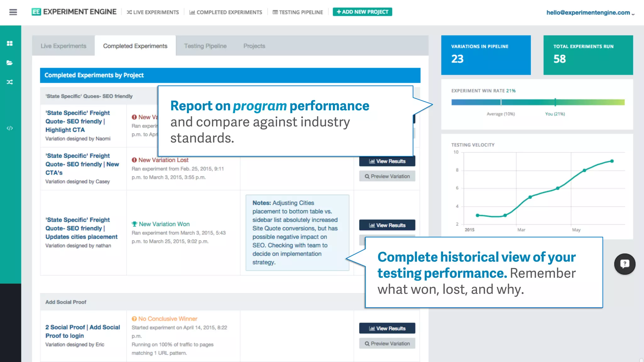Switch to the Live Experiments tab
Image resolution: width=644 pixels, height=362 pixels.
[x=63, y=46]
